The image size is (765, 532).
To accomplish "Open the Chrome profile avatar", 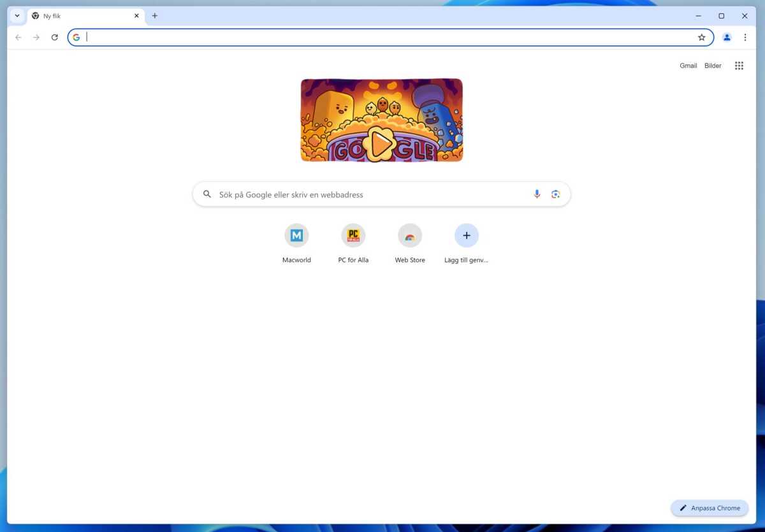I will coord(727,38).
